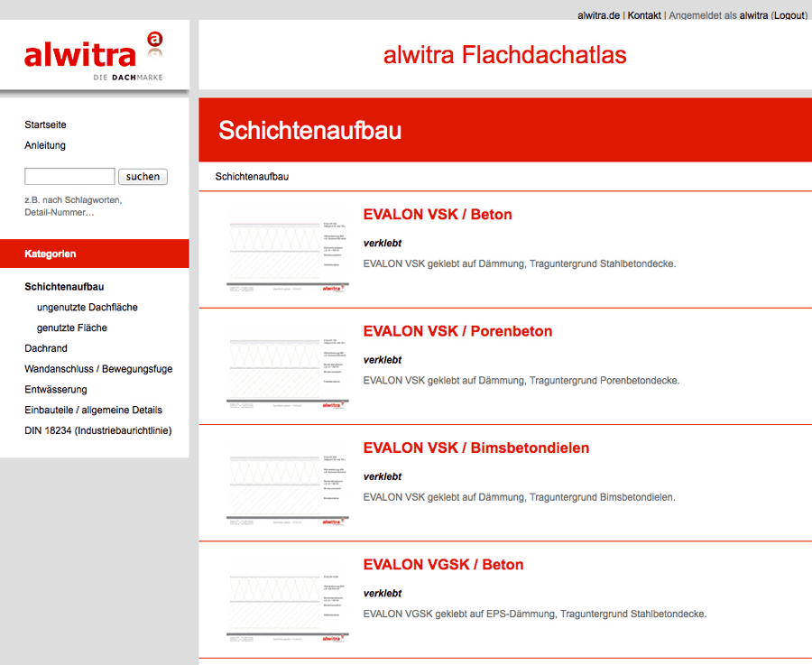The image size is (812, 665).
Task: Open genutzte Fläche subcategory
Action: pyautogui.click(x=72, y=328)
